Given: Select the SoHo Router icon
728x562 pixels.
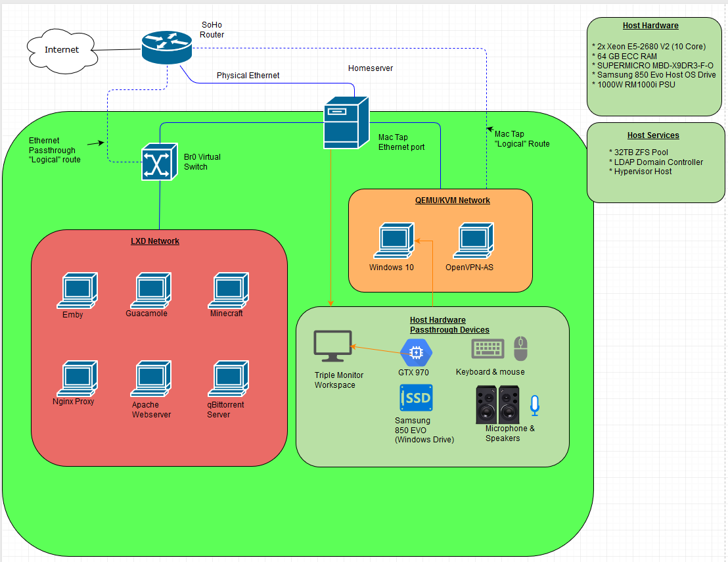Looking at the screenshot, I should (x=167, y=48).
